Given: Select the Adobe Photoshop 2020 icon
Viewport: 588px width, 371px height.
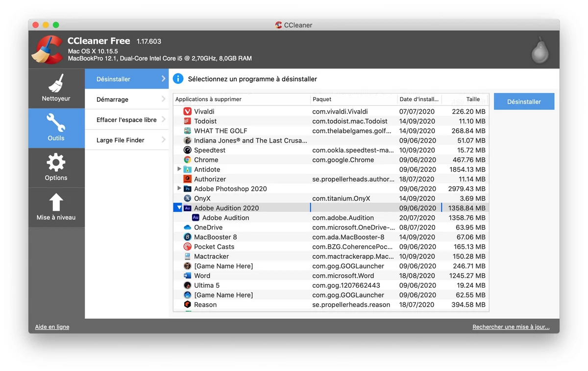Looking at the screenshot, I should (187, 189).
